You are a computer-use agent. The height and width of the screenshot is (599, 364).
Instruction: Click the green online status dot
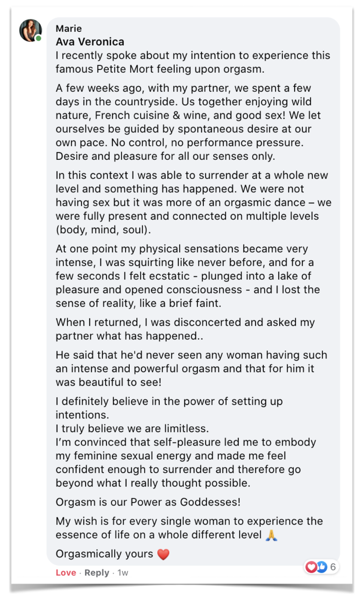point(39,38)
